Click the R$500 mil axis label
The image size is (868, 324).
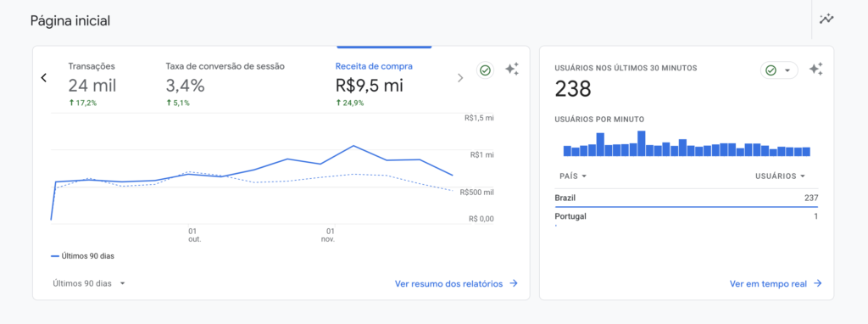click(476, 193)
